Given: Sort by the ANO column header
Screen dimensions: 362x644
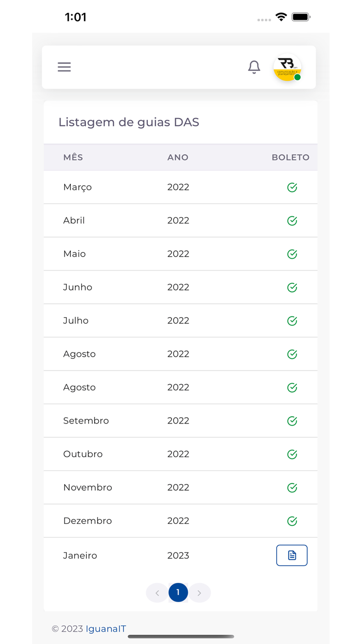Looking at the screenshot, I should tap(178, 157).
